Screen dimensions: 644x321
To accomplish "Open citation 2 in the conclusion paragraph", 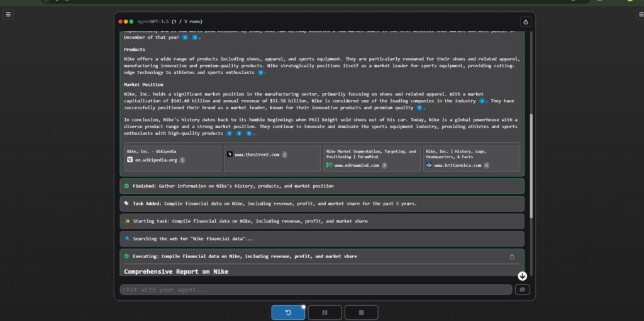I will (238, 133).
